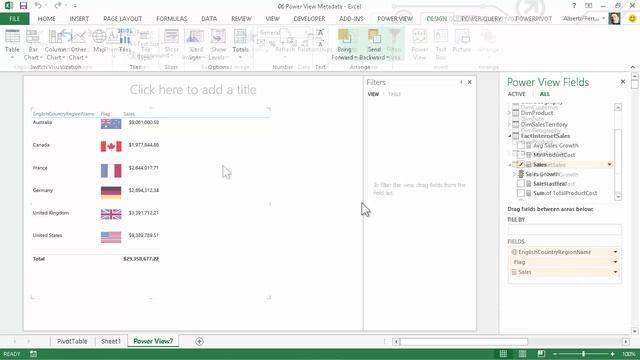640x360 pixels.
Task: Click the Undo arrow in the quick access toolbar
Action: point(38,6)
